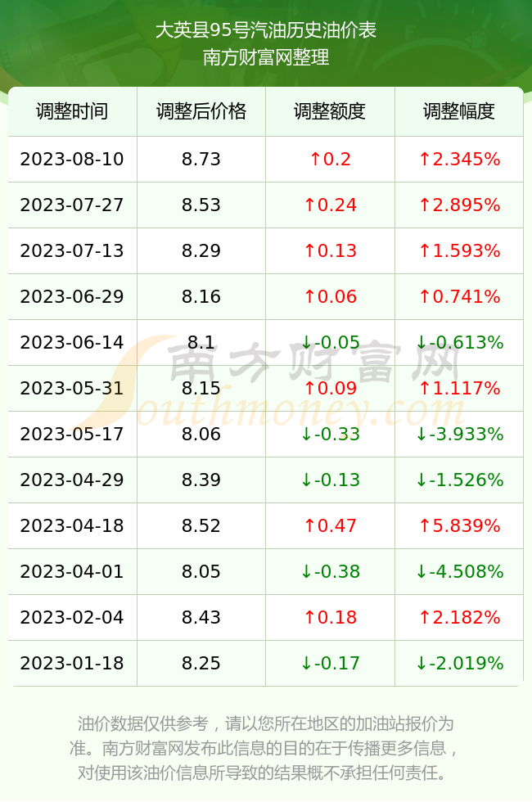This screenshot has height=802, width=532.
Task: Click the ↓-2.019% percentage cell
Action: [459, 664]
